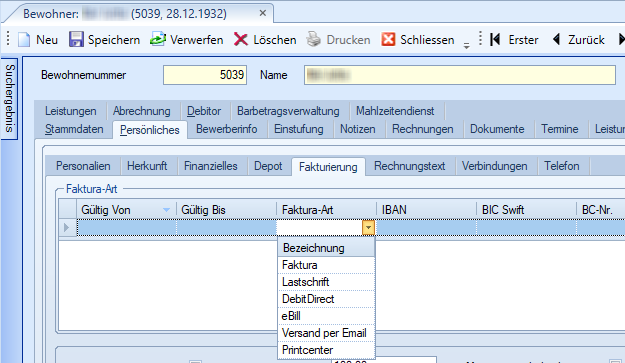Open the Rechnungen tab
This screenshot has width=625, height=363.
click(423, 129)
